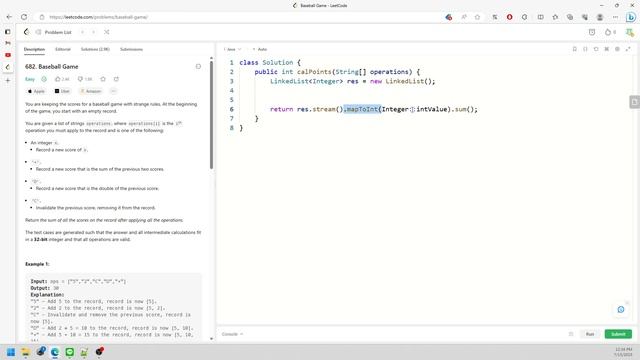Viewport: 640px width, 360px height.
Task: Open Microsoft Edge from taskbar
Action: (x=55, y=352)
